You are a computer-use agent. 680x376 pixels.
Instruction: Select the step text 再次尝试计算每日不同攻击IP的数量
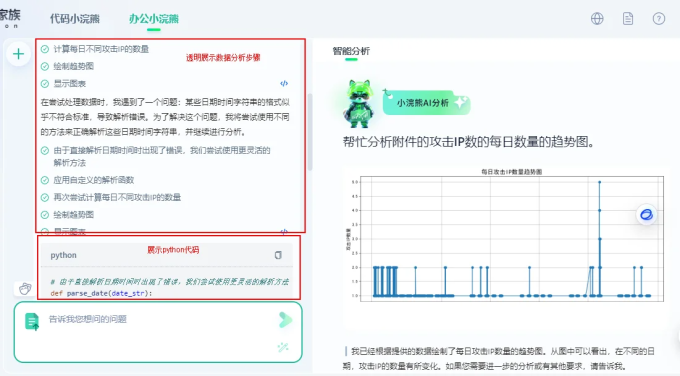pos(117,197)
